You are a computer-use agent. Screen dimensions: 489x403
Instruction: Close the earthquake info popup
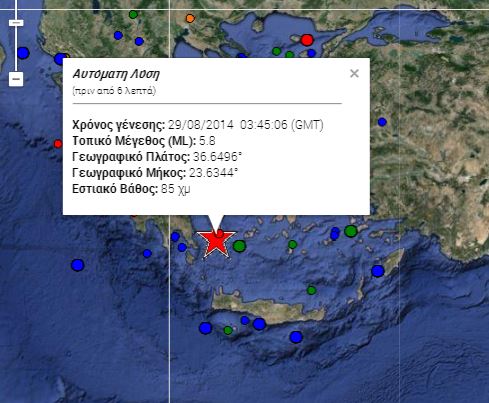point(354,73)
